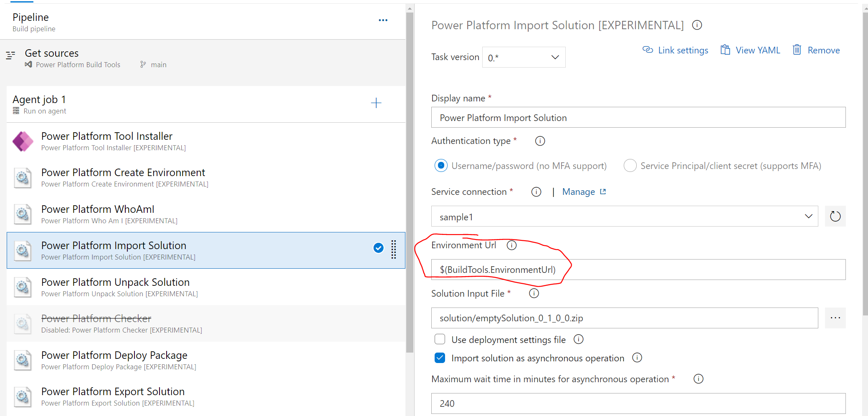
Task: Select the Power Platform Unpack Solution task
Action: pos(115,287)
